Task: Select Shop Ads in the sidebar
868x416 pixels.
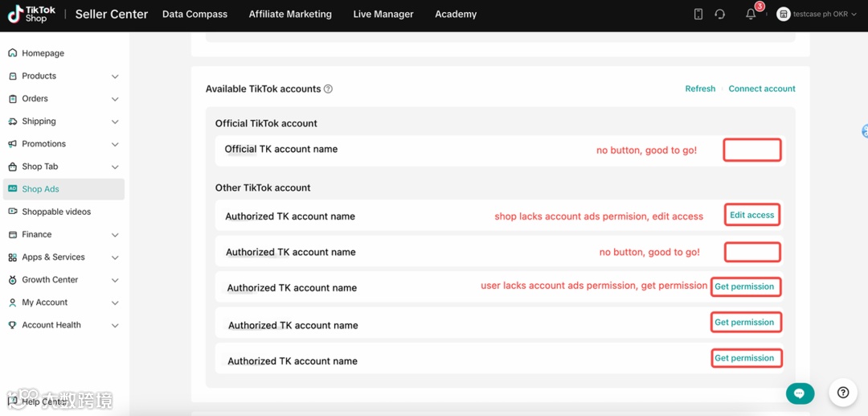Action: tap(40, 189)
